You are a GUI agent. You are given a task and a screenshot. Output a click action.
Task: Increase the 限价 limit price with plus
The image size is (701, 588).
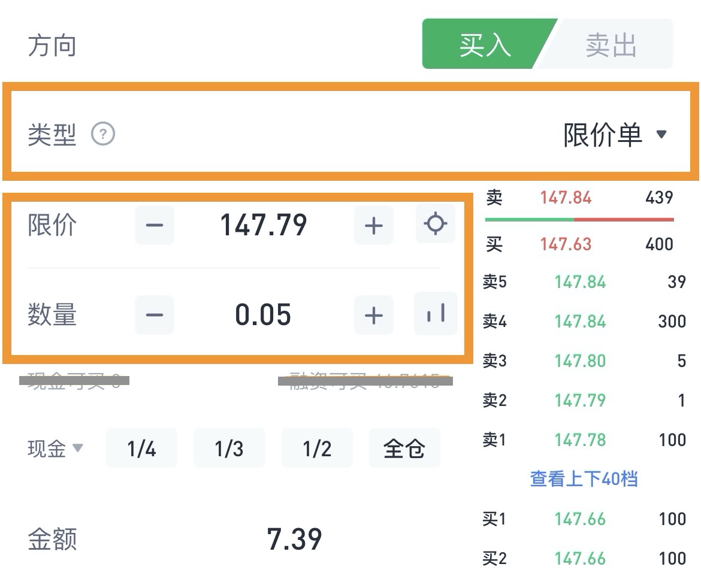[374, 225]
